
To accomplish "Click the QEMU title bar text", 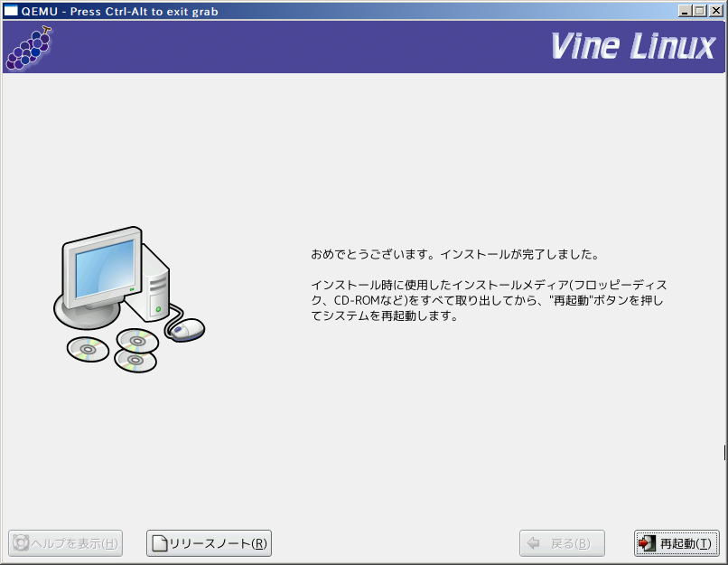I will (120, 11).
